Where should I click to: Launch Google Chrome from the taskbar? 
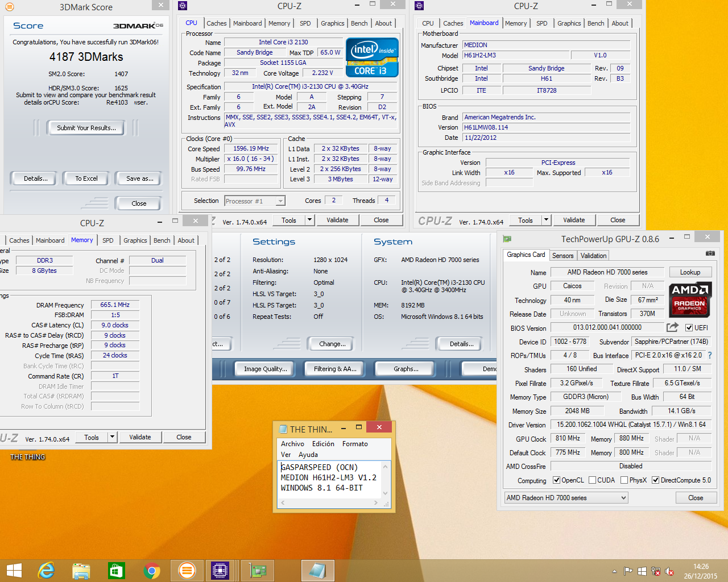pyautogui.click(x=151, y=570)
